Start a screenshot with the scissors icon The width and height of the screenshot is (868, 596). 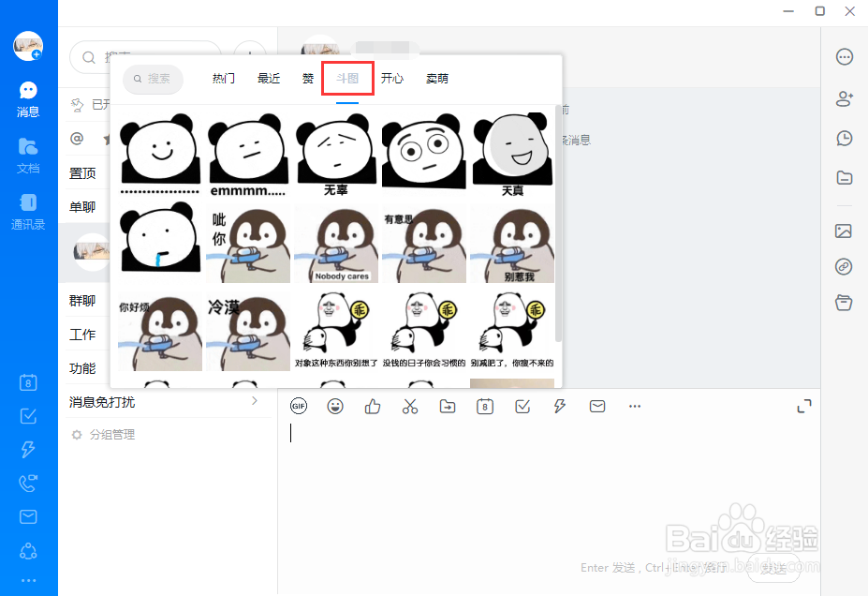pos(410,406)
